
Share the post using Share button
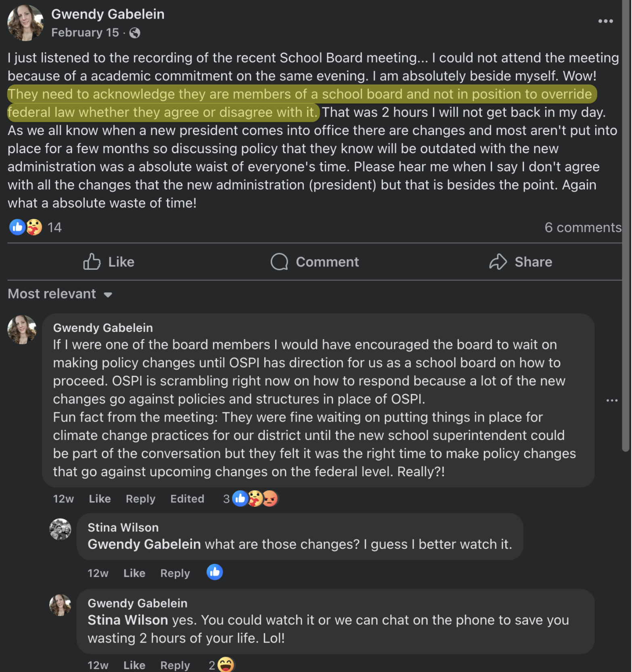pyautogui.click(x=521, y=262)
